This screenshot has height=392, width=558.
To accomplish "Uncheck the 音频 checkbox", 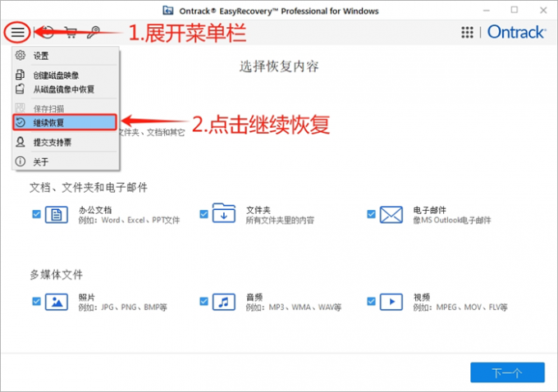I will coord(204,302).
